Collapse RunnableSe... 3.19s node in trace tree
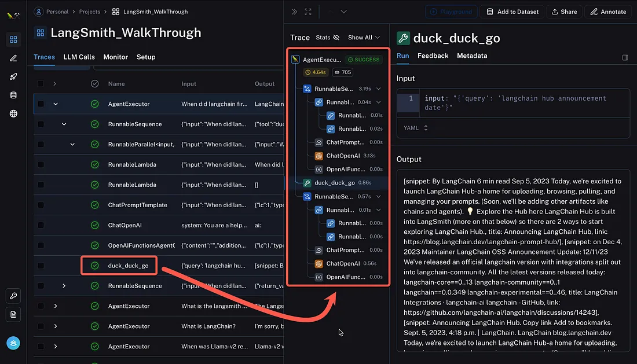This screenshot has height=364, width=637. click(x=379, y=89)
